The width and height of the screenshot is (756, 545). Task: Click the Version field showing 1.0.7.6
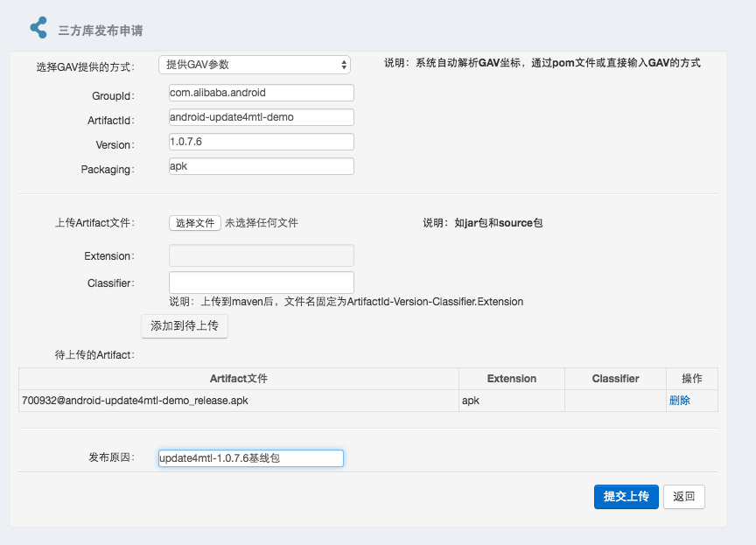coord(261,142)
